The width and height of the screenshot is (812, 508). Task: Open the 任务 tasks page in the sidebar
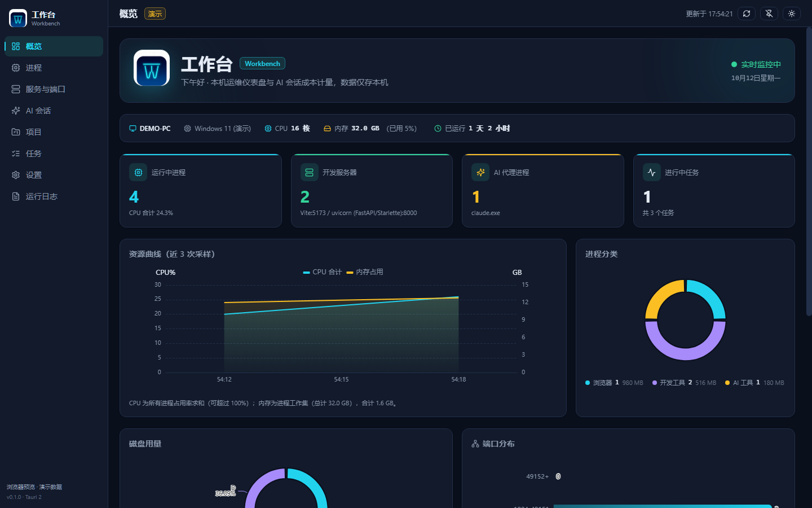click(x=54, y=154)
